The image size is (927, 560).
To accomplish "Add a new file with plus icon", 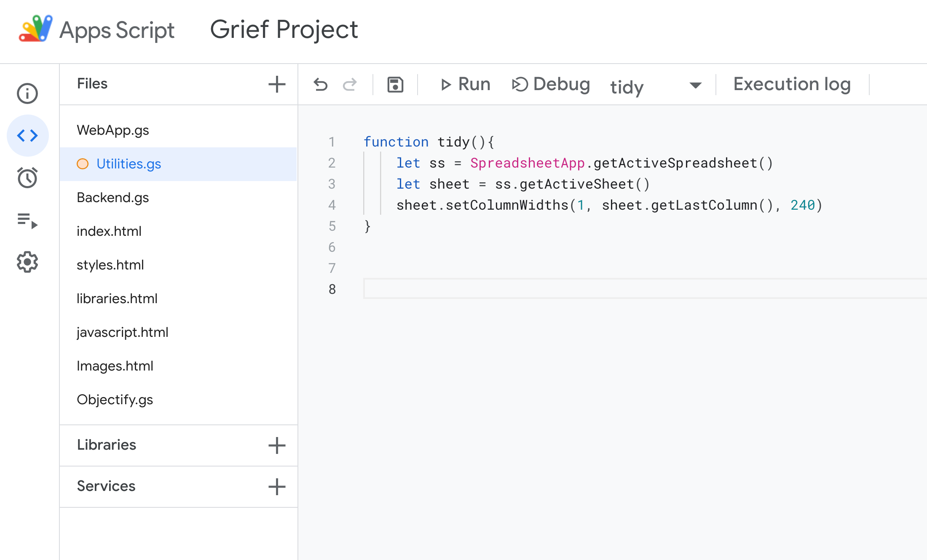I will click(x=277, y=84).
